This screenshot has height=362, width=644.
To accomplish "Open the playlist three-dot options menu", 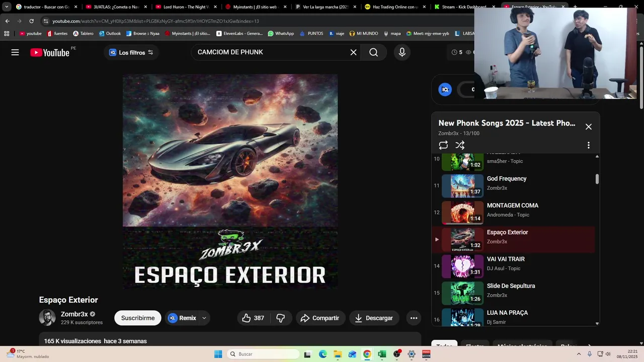I will tap(589, 145).
